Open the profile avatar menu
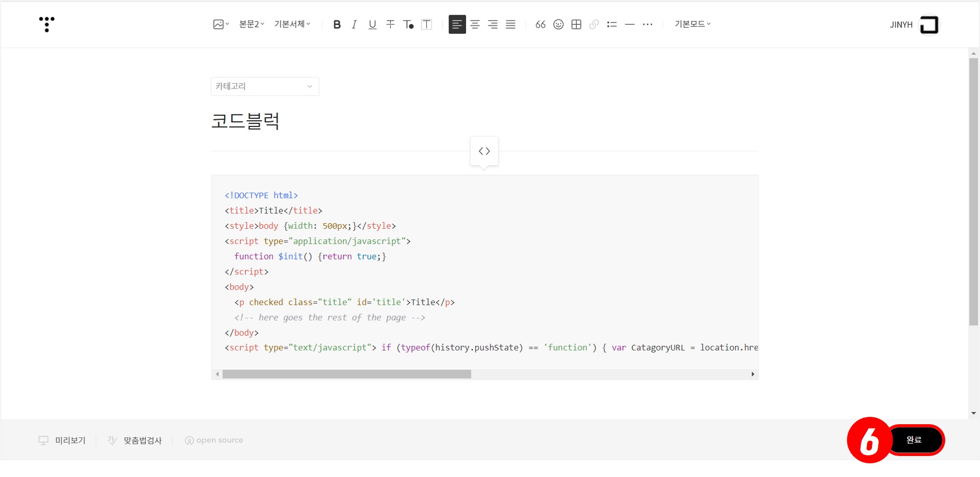Viewport: 980px width, 477px height. (929, 25)
